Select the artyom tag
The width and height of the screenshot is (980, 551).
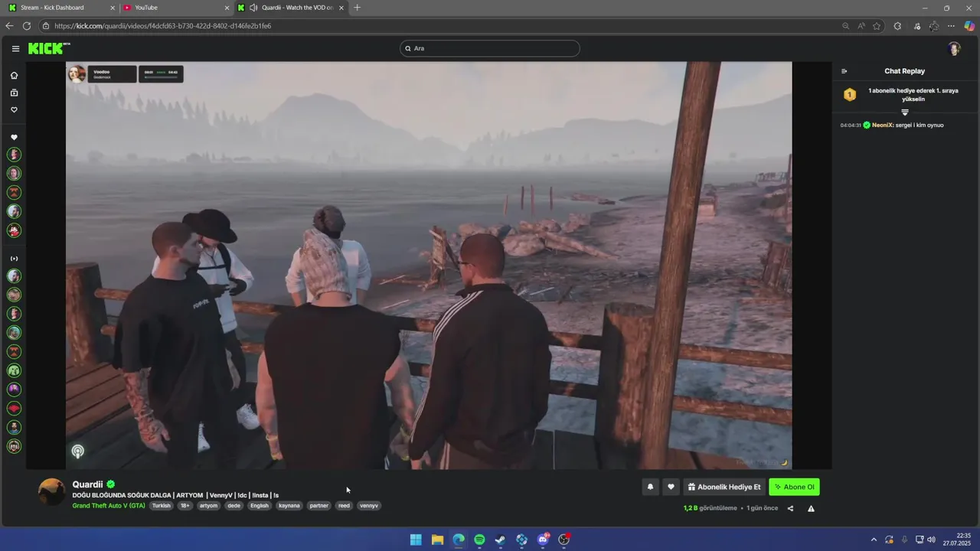[x=209, y=506]
